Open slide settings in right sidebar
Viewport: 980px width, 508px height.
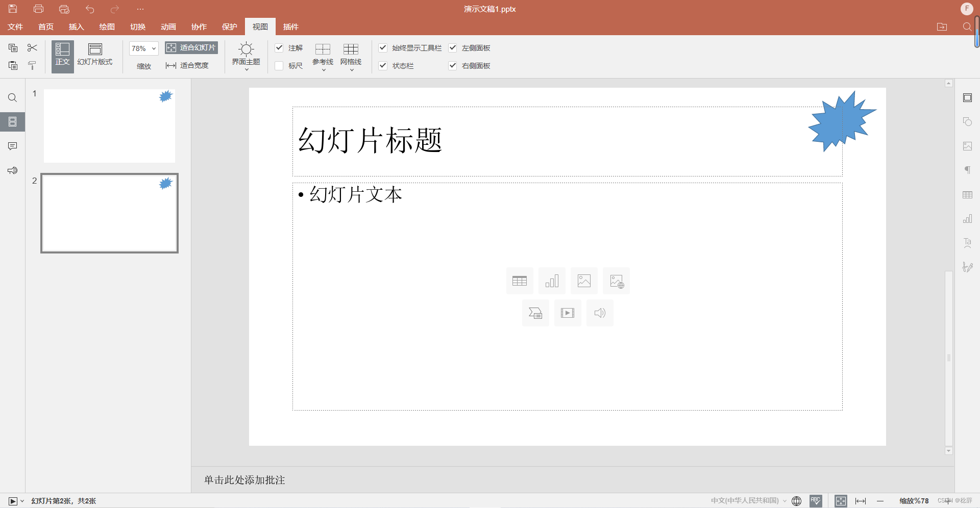click(967, 98)
